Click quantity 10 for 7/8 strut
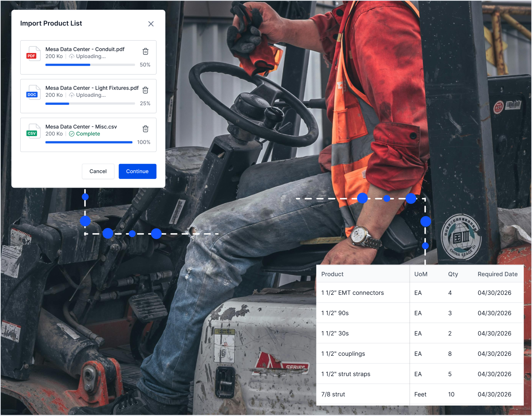 (451, 394)
